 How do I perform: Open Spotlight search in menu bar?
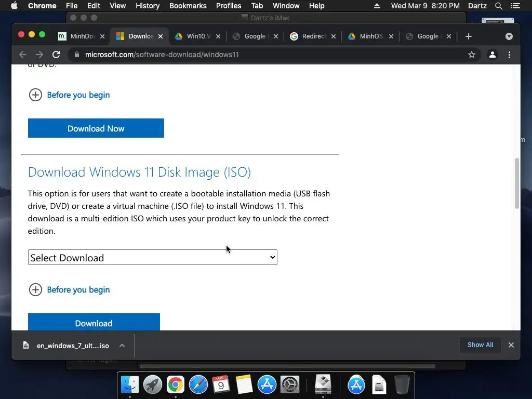[x=498, y=6]
